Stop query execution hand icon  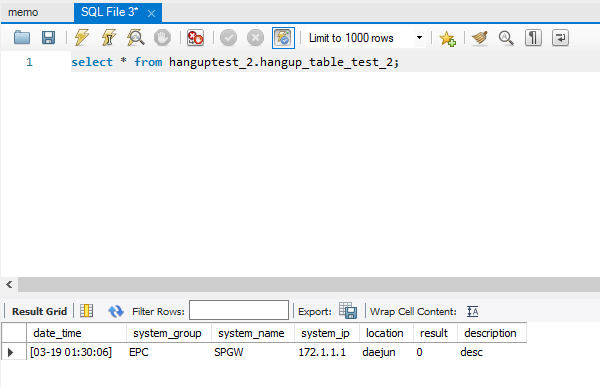(x=162, y=38)
